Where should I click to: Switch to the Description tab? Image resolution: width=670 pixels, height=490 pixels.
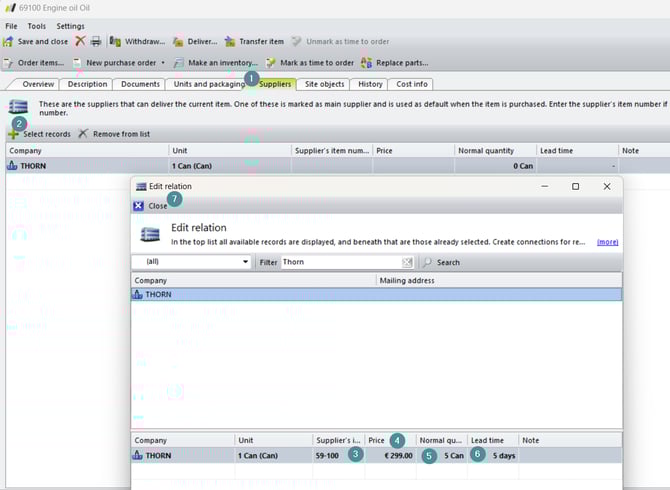tap(87, 84)
